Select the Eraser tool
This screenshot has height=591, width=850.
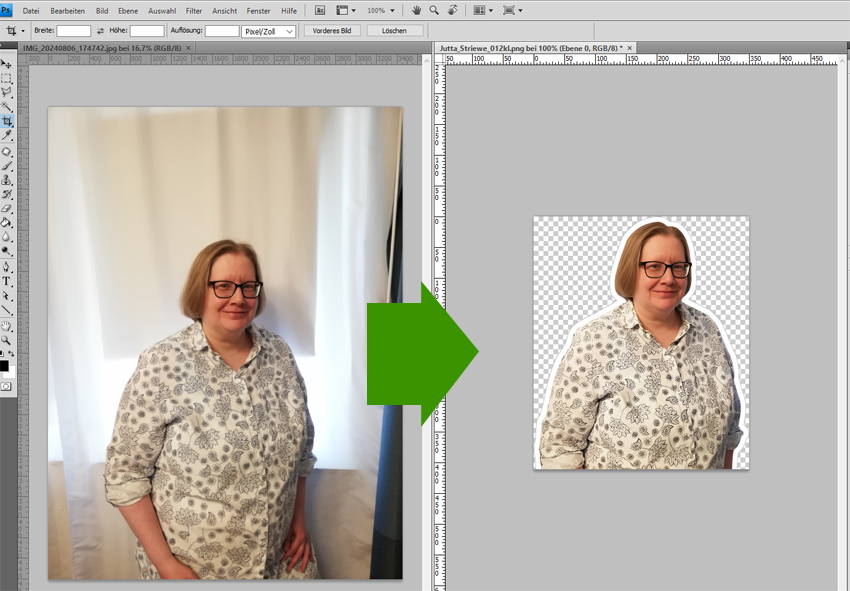(6, 208)
